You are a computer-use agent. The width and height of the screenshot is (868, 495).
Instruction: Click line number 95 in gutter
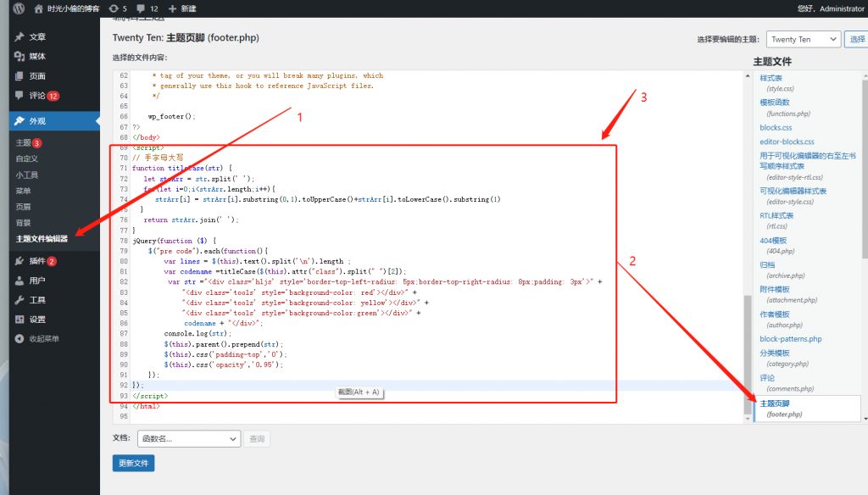(124, 416)
